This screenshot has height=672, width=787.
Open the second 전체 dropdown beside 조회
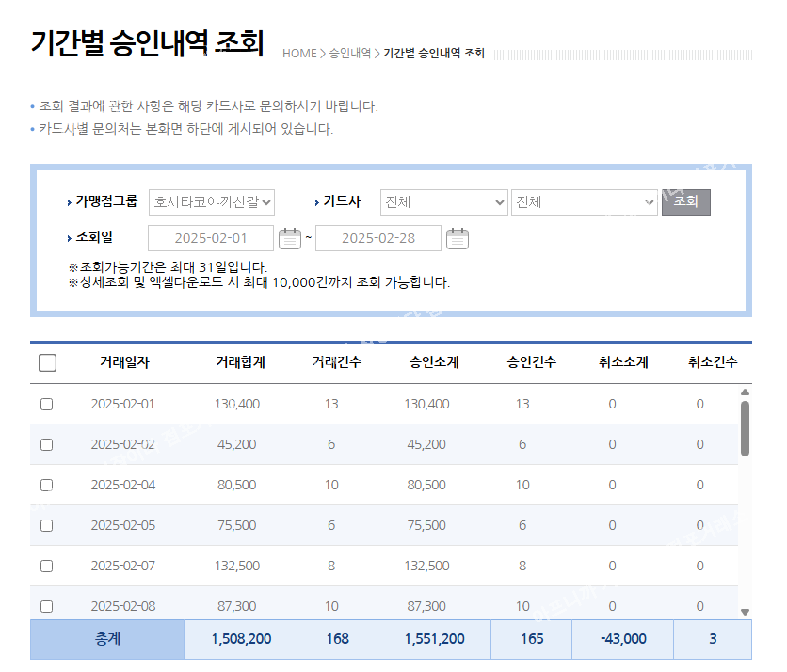[584, 202]
